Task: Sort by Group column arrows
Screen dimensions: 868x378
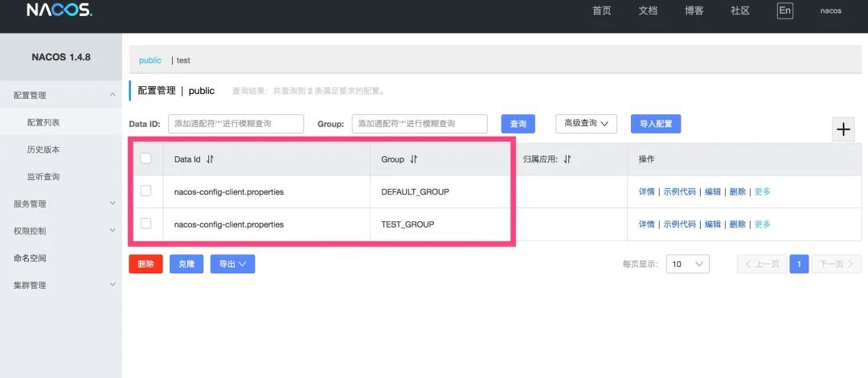Action: [414, 159]
